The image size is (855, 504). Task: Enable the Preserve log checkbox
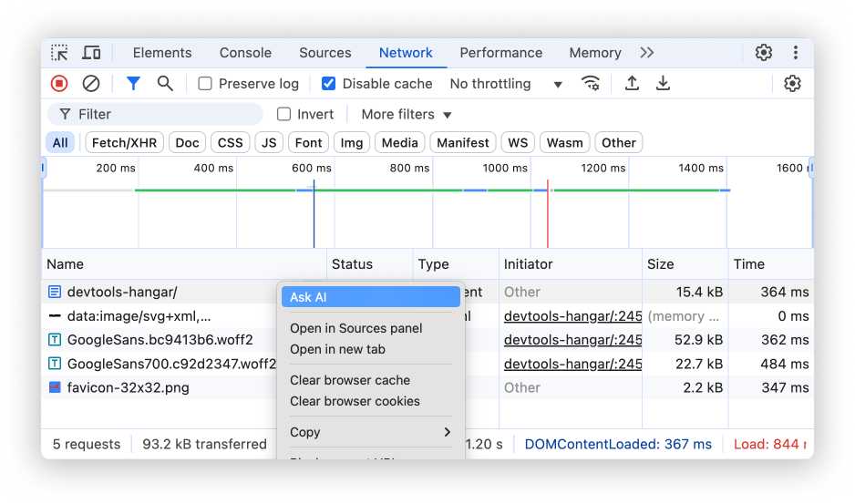point(205,84)
